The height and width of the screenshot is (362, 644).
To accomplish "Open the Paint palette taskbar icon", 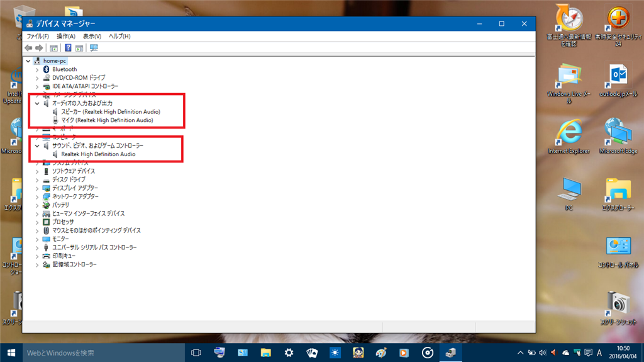I will click(x=381, y=353).
